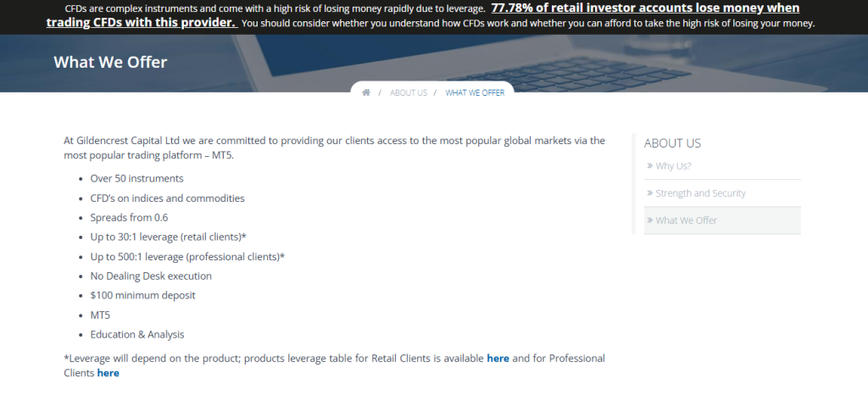868x407 pixels.
Task: Click the chevron icon beside Strength and Security
Action: (x=649, y=193)
